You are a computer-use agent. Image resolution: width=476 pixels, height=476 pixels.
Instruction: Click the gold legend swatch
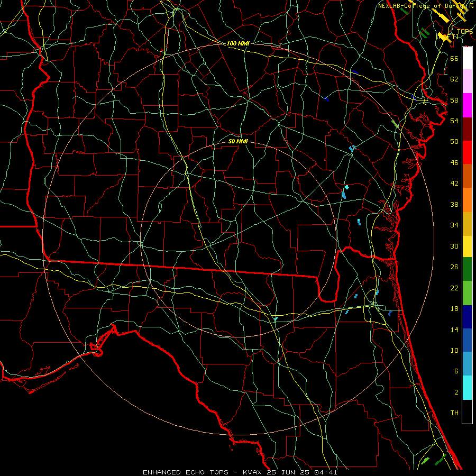pos(467,224)
